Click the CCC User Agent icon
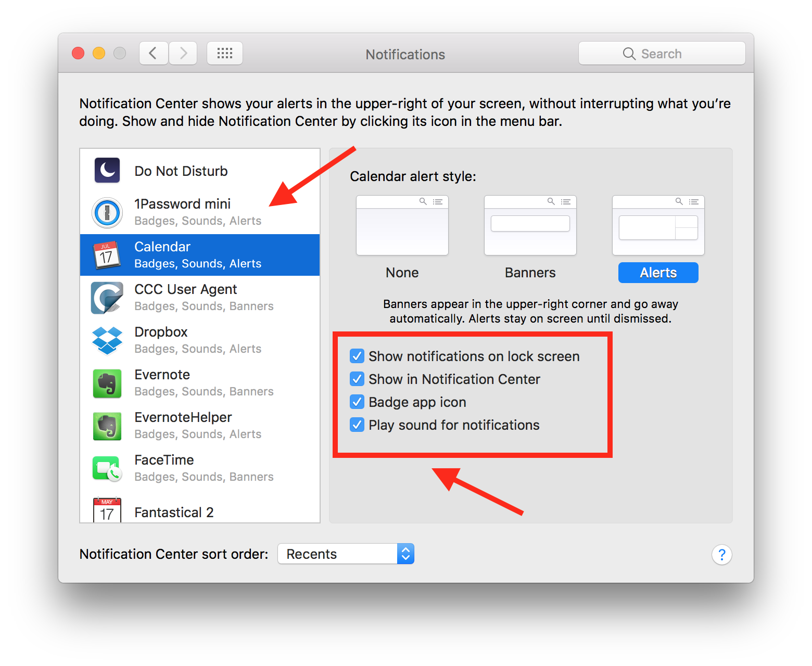The height and width of the screenshot is (666, 812). [107, 298]
